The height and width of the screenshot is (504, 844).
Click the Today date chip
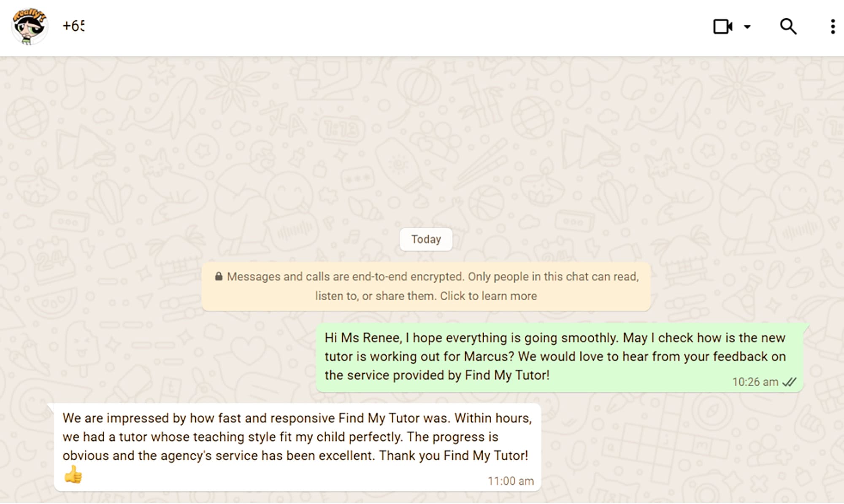tap(426, 239)
